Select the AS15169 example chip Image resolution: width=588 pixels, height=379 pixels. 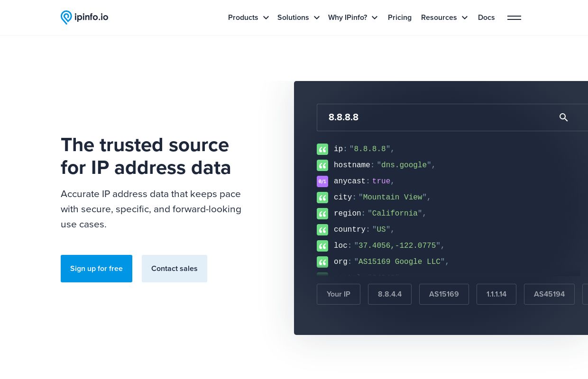click(444, 294)
